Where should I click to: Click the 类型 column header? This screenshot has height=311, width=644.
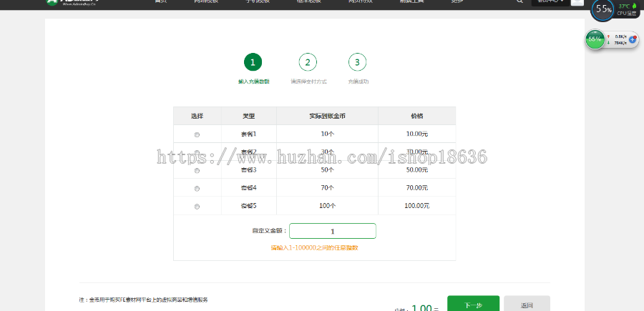(x=249, y=116)
